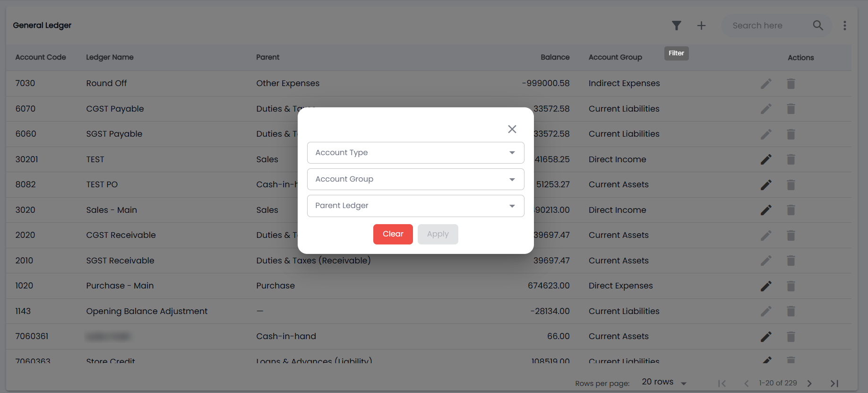Close the filter dialog with X
868x393 pixels.
[512, 129]
